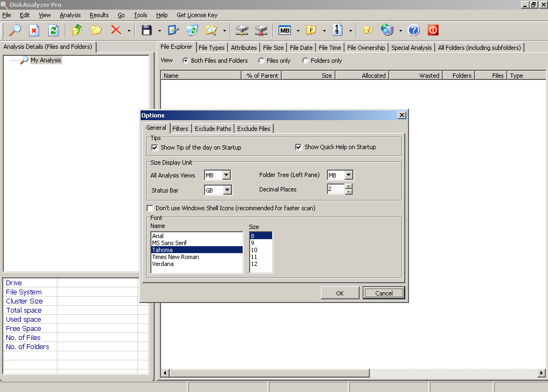Click the folder icon labeled F in toolbar
548x392 pixels.
[311, 31]
